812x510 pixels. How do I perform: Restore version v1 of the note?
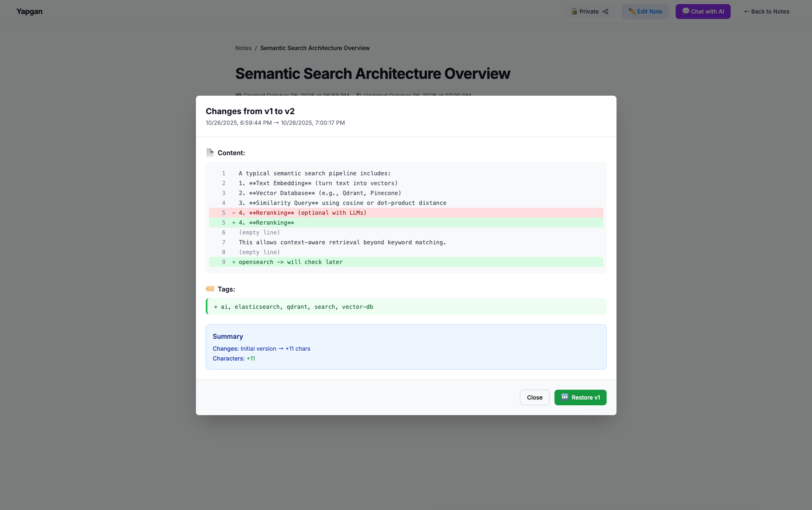[x=580, y=397]
